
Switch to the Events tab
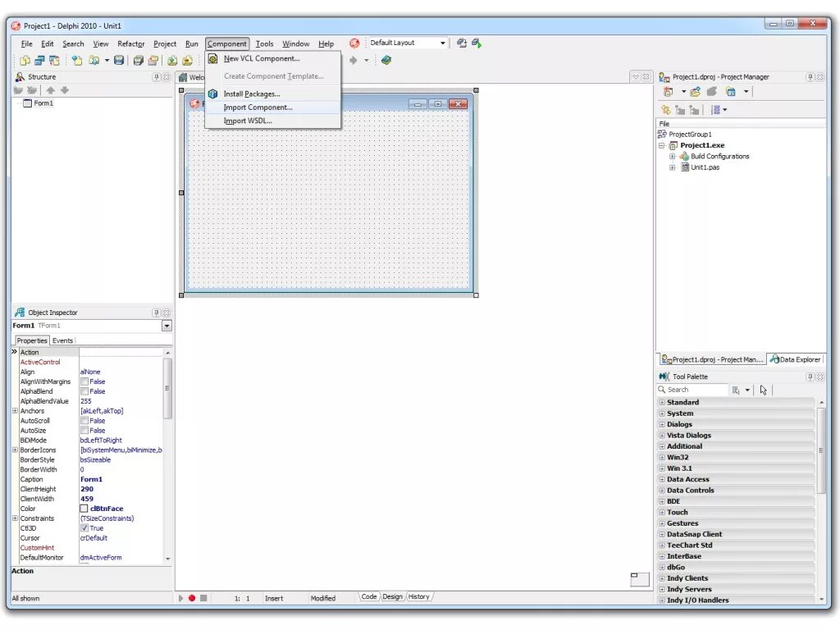tap(62, 340)
